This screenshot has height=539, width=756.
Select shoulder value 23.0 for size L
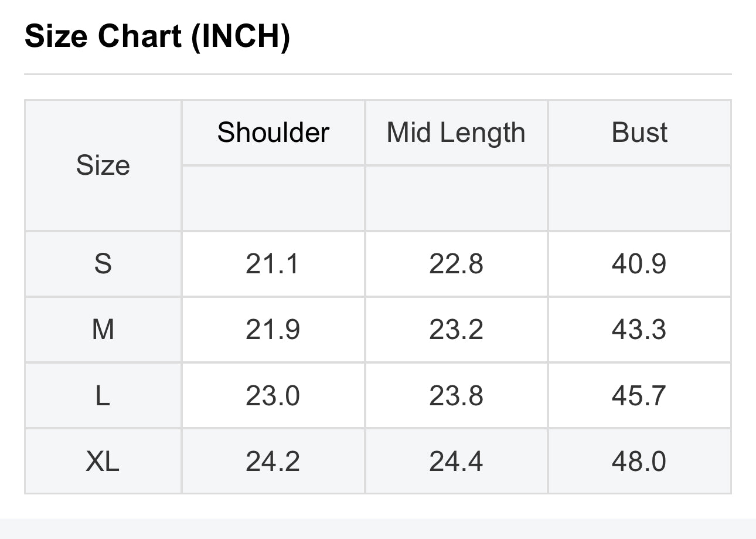click(x=273, y=395)
